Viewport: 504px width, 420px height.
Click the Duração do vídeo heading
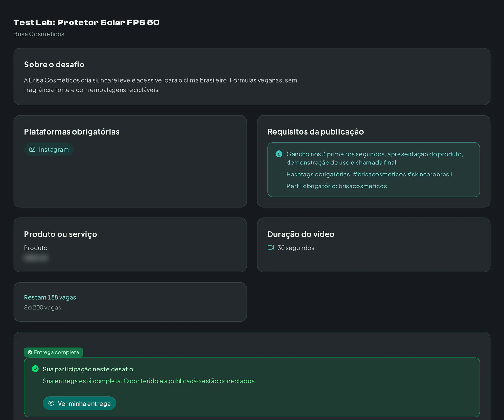click(x=301, y=234)
